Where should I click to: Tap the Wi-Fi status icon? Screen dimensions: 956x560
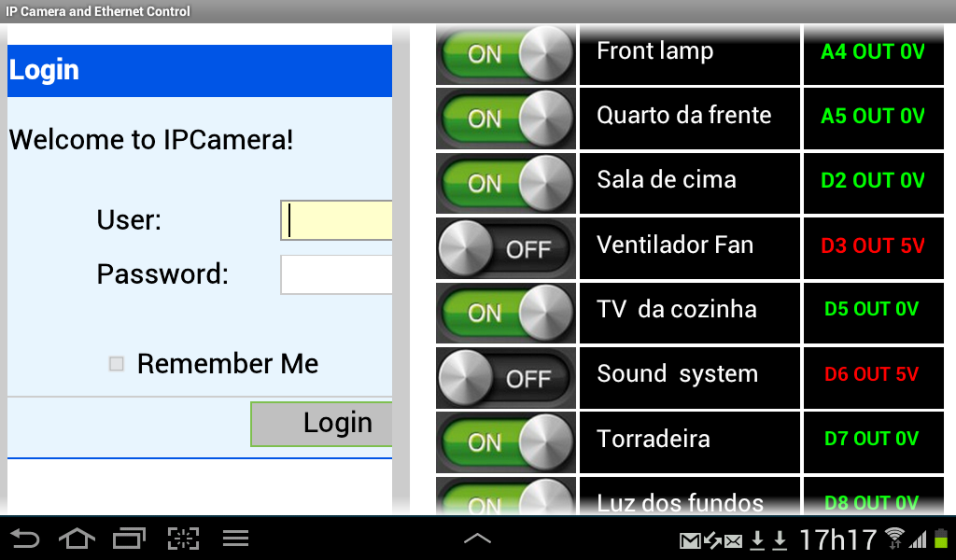point(894,538)
